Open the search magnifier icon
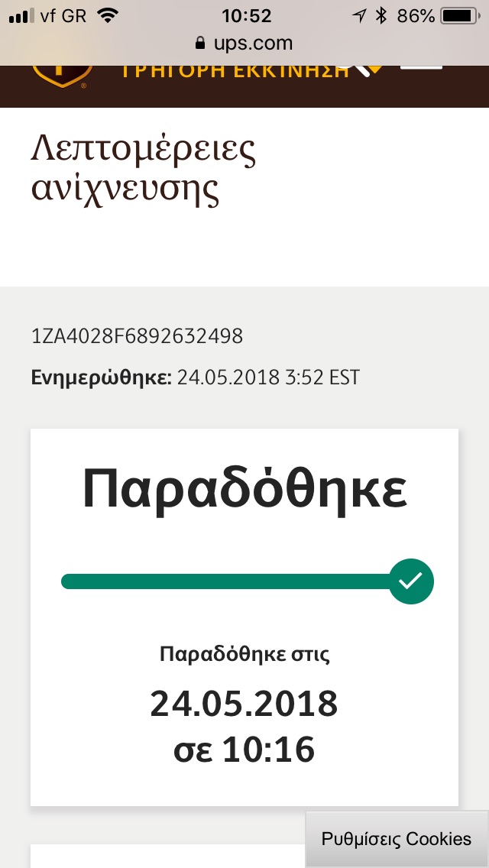The width and height of the screenshot is (489, 868). tap(359, 70)
